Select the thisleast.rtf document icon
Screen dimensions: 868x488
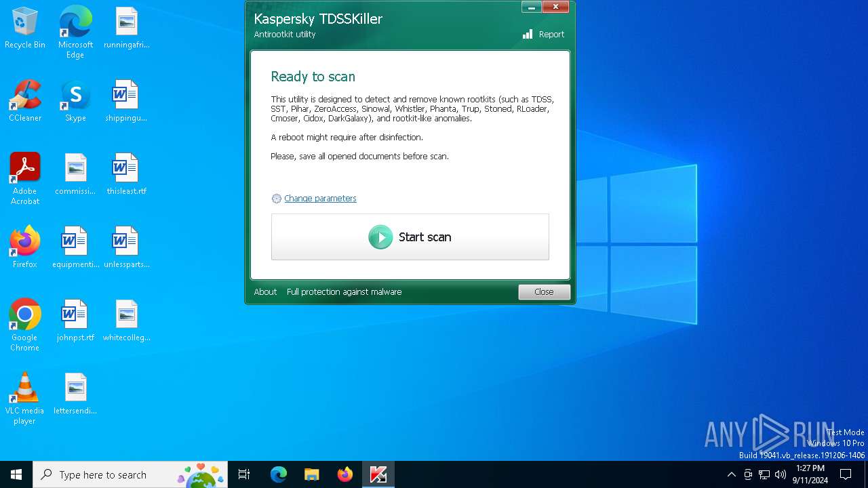click(x=126, y=175)
